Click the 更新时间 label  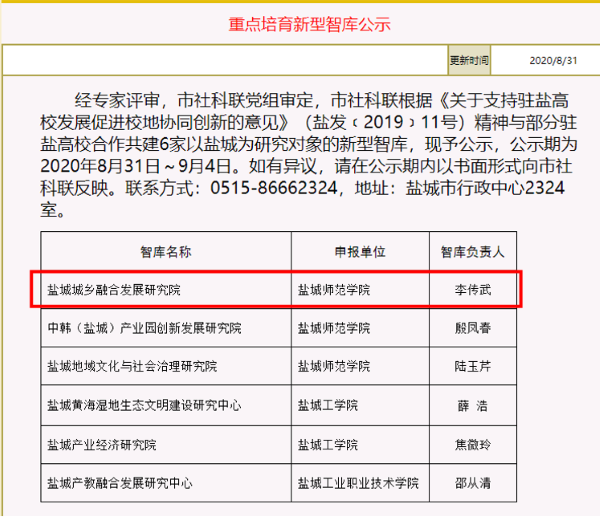pyautogui.click(x=469, y=60)
